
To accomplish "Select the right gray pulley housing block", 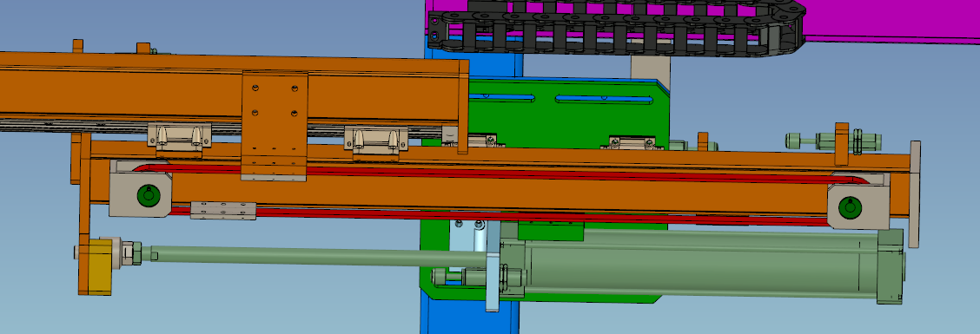I will click(x=857, y=201).
